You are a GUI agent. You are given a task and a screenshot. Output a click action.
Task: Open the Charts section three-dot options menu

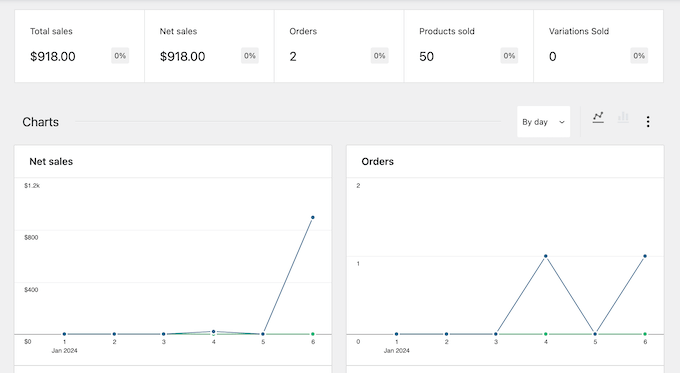(x=648, y=122)
